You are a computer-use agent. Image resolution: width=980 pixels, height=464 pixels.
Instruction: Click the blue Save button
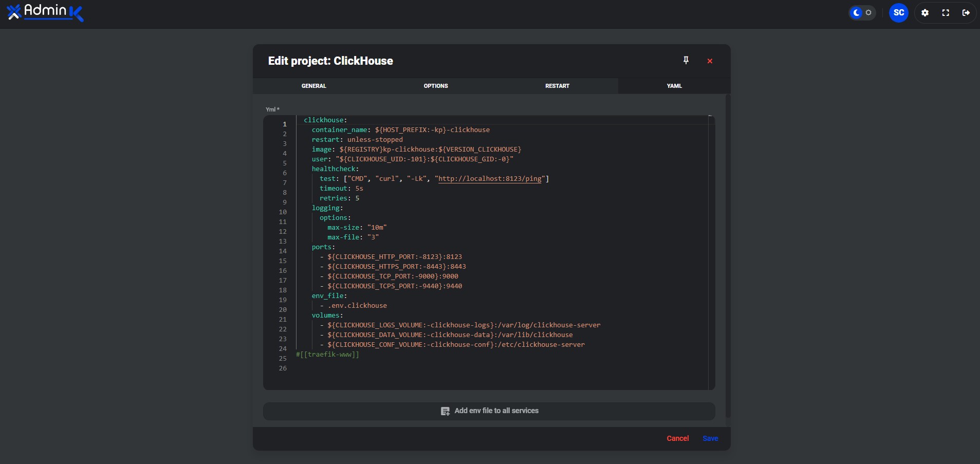710,438
